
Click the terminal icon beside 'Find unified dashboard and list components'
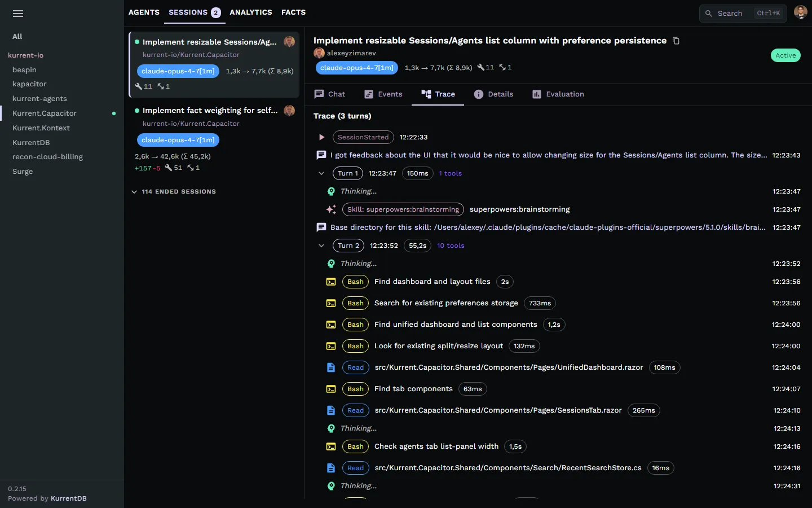331,325
